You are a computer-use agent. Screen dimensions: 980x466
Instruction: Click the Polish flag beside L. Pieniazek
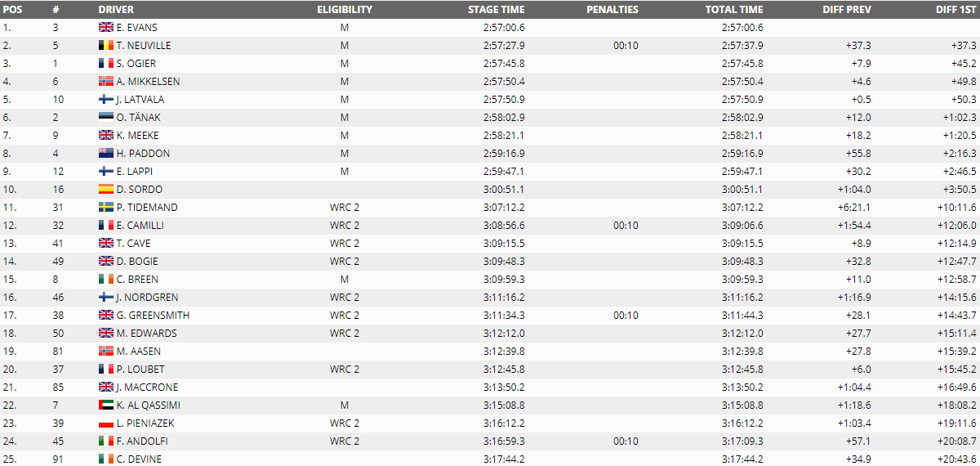click(x=105, y=423)
